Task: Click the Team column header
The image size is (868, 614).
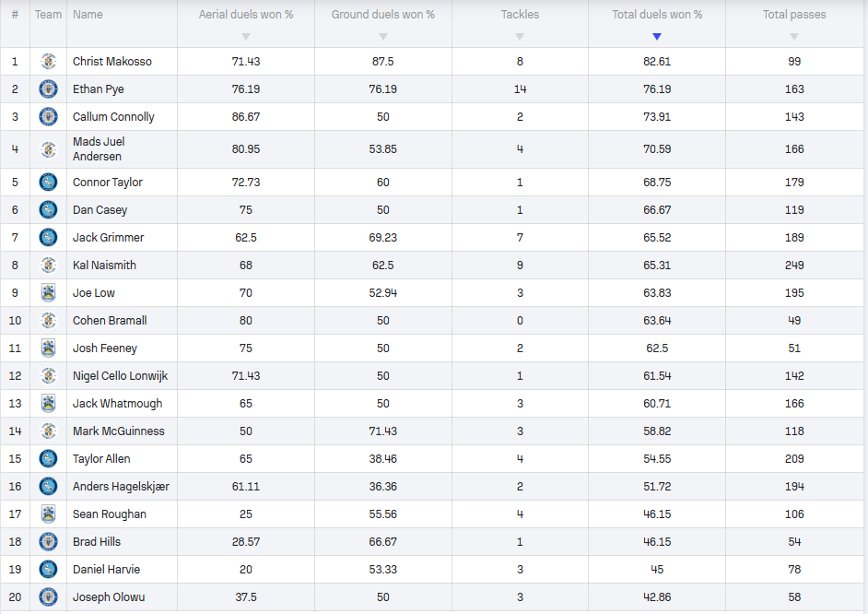Action: [49, 15]
